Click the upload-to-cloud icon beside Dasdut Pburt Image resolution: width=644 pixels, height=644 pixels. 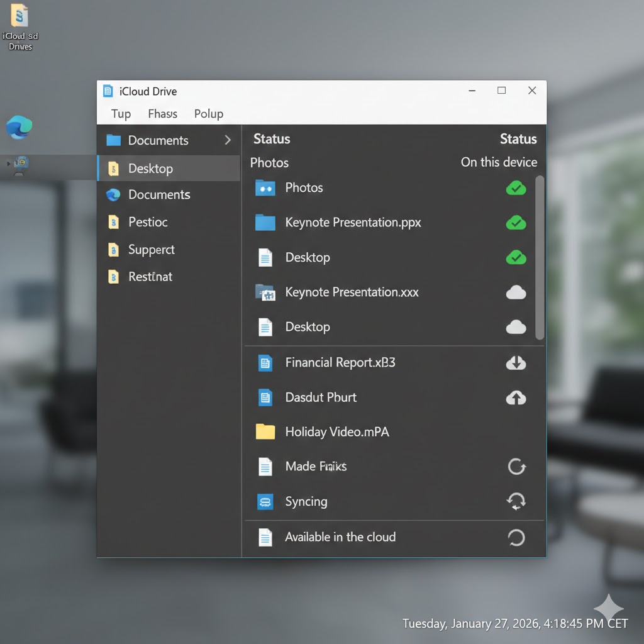click(x=516, y=397)
